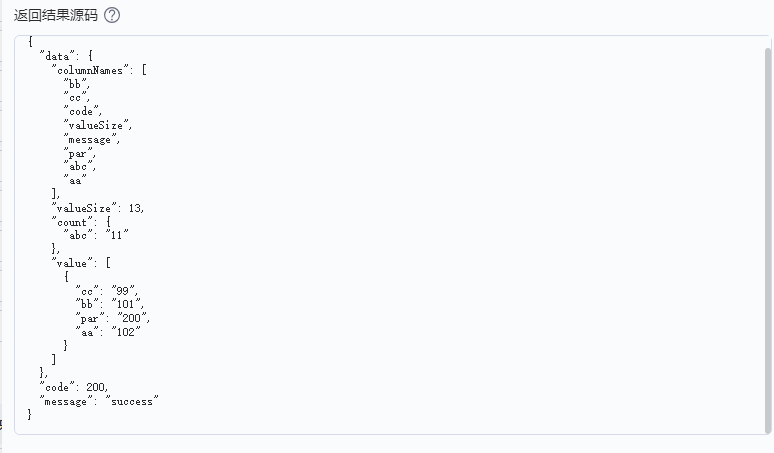
Task: Click the "返回结果源码" heading label
Action: [55, 15]
